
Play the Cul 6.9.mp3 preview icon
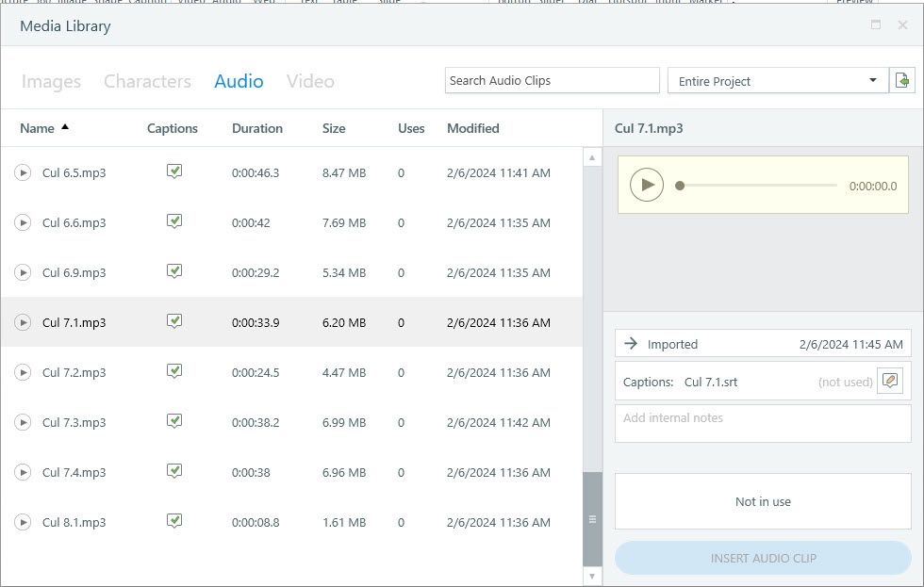24,273
